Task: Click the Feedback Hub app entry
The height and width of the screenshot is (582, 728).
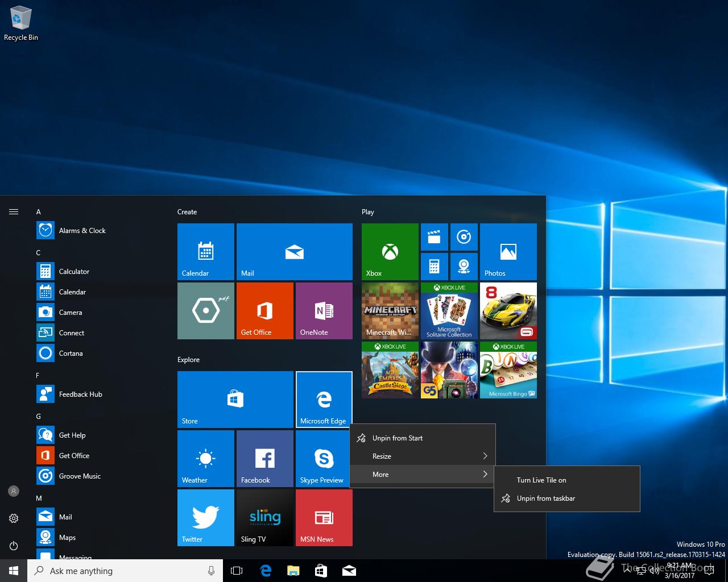Action: pyautogui.click(x=80, y=394)
